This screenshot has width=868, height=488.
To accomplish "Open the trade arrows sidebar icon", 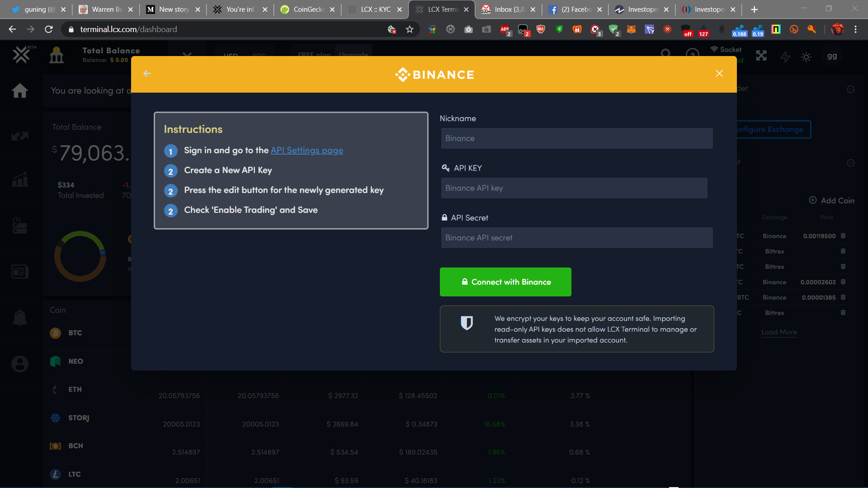I will (x=20, y=136).
